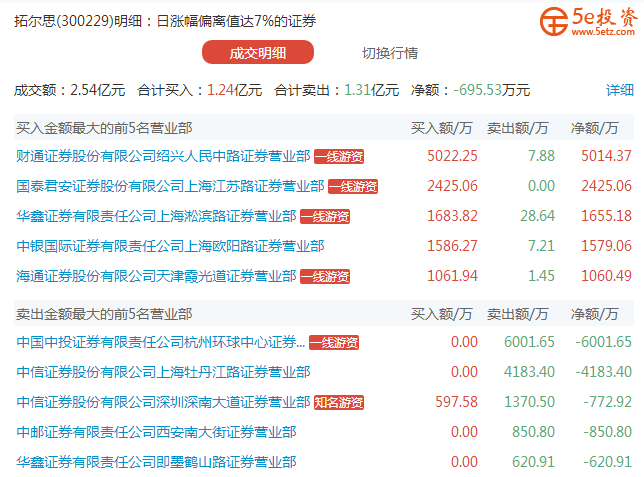644x477 pixels.
Task: Click net amount -6001.65
Action: tap(603, 342)
